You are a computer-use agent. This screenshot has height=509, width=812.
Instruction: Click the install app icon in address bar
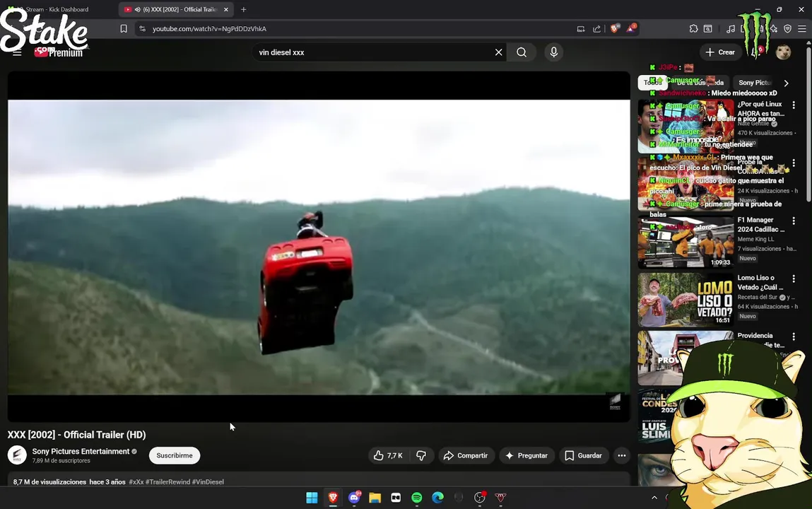coord(580,29)
